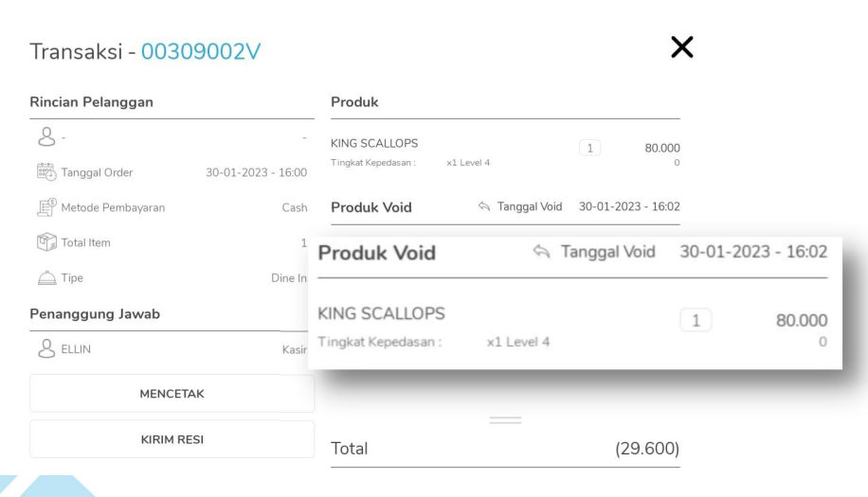Click the void arrow icon beside Tanggal Void
Image resolution: width=868 pixels, height=497 pixels.
[484, 207]
